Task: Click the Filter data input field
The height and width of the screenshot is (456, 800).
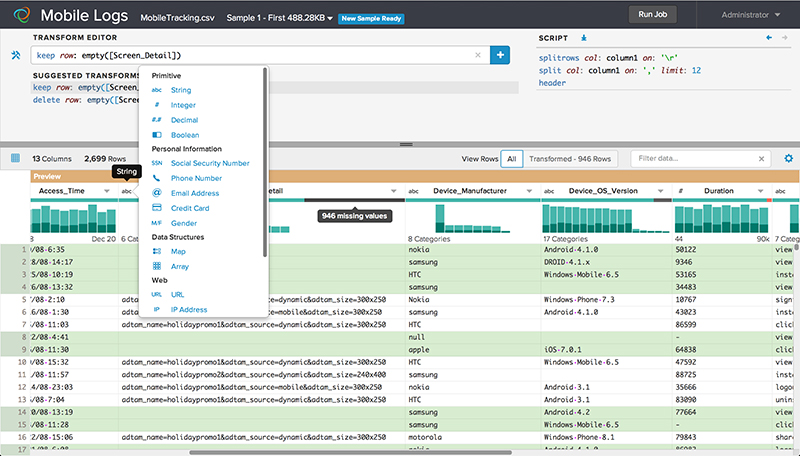Action: [x=695, y=159]
